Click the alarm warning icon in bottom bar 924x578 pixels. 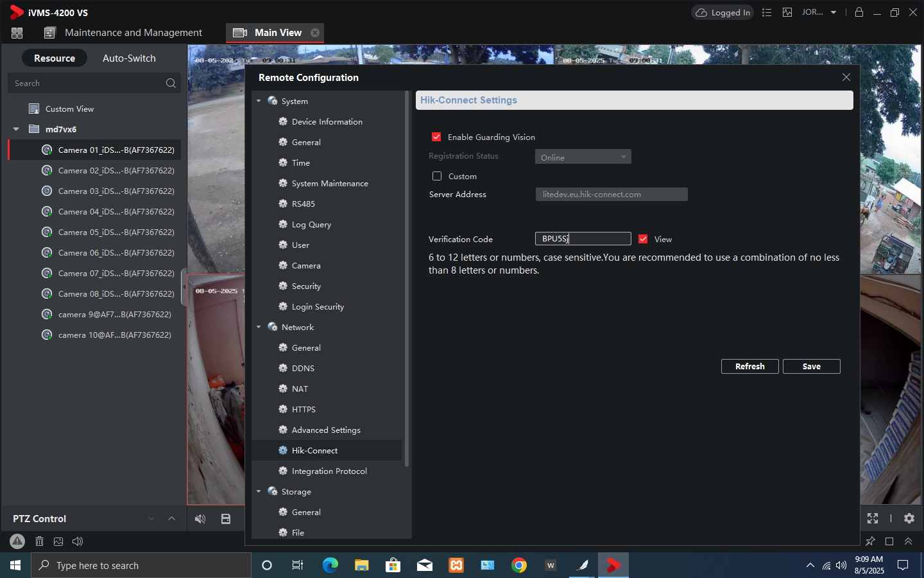pos(17,541)
